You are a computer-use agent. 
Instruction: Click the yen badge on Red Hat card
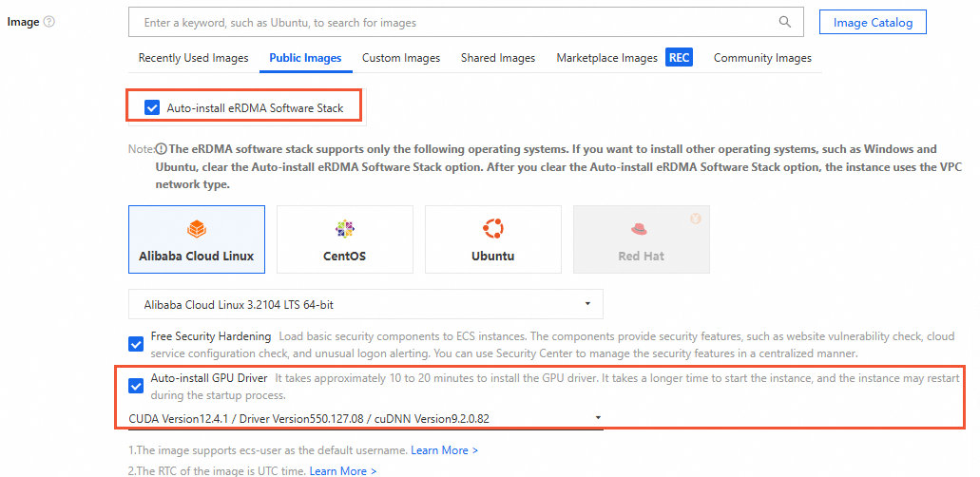click(x=696, y=219)
